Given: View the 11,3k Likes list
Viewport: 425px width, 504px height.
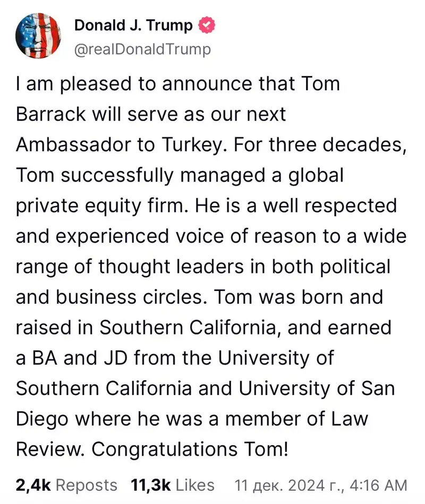Looking at the screenshot, I should [x=173, y=485].
